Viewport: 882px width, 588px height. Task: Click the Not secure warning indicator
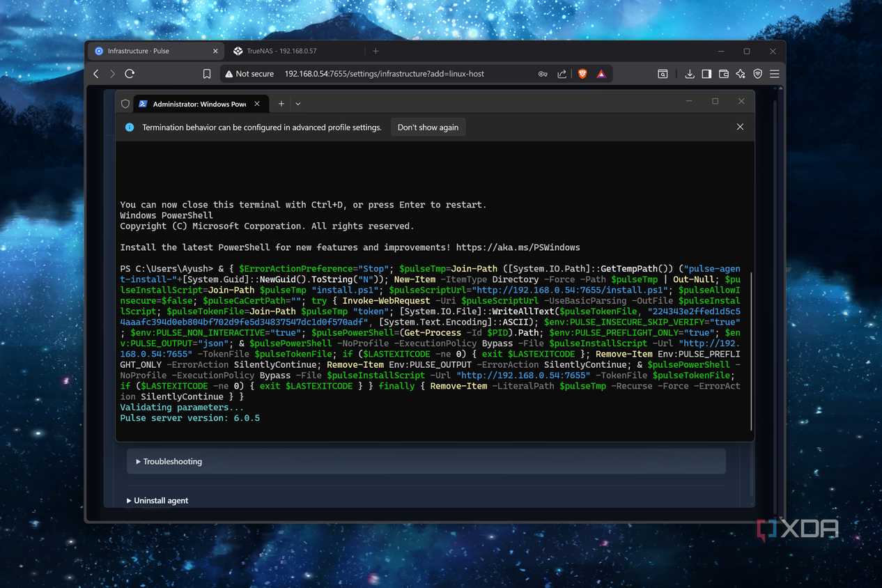pyautogui.click(x=249, y=74)
